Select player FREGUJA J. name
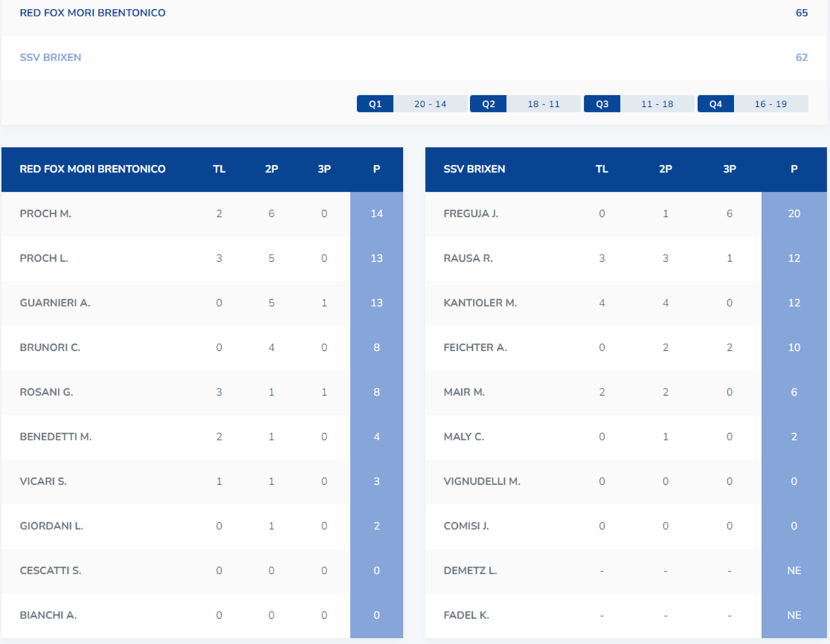Screen dimensions: 830x644 click(471, 214)
